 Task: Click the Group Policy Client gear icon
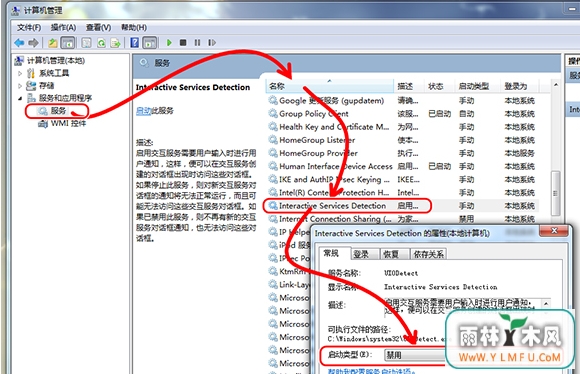coord(273,114)
